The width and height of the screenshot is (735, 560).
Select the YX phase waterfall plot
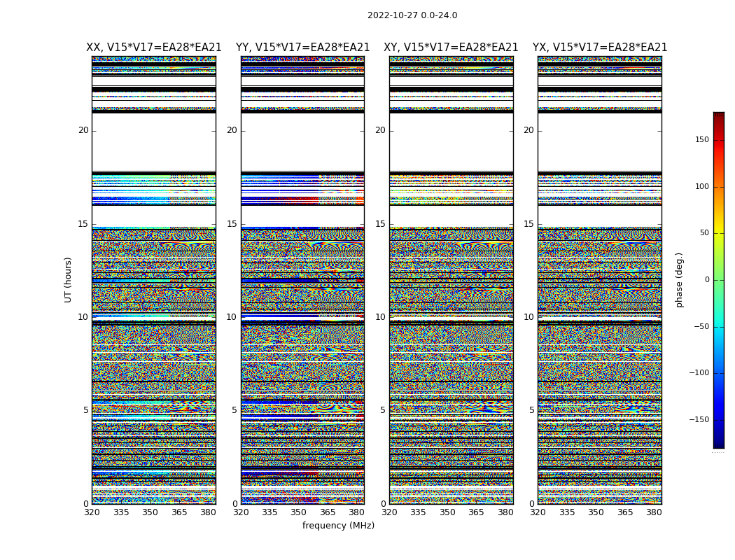pos(599,280)
